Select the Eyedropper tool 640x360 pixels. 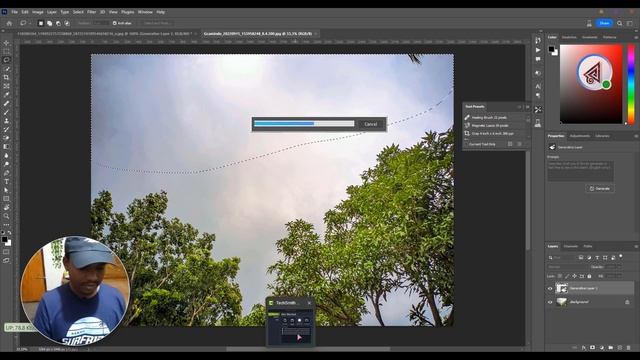(x=6, y=95)
